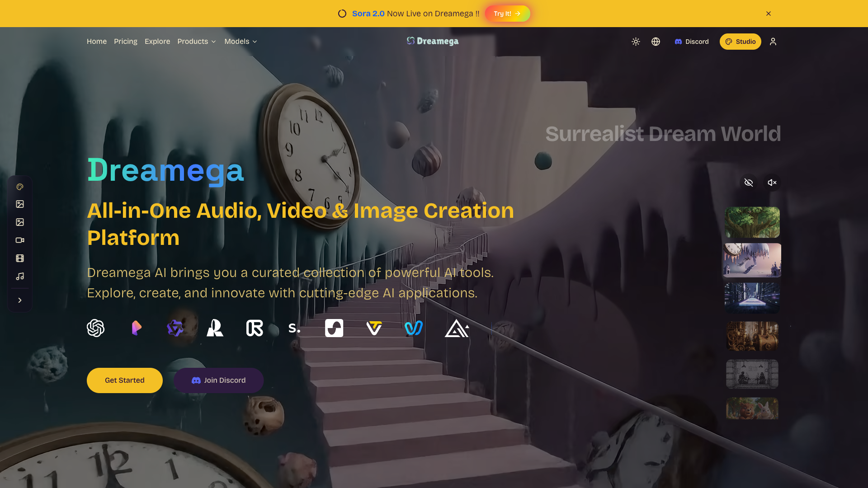Toggle the hide-overlay crossed eye icon
Image resolution: width=868 pixels, height=488 pixels.
click(749, 183)
